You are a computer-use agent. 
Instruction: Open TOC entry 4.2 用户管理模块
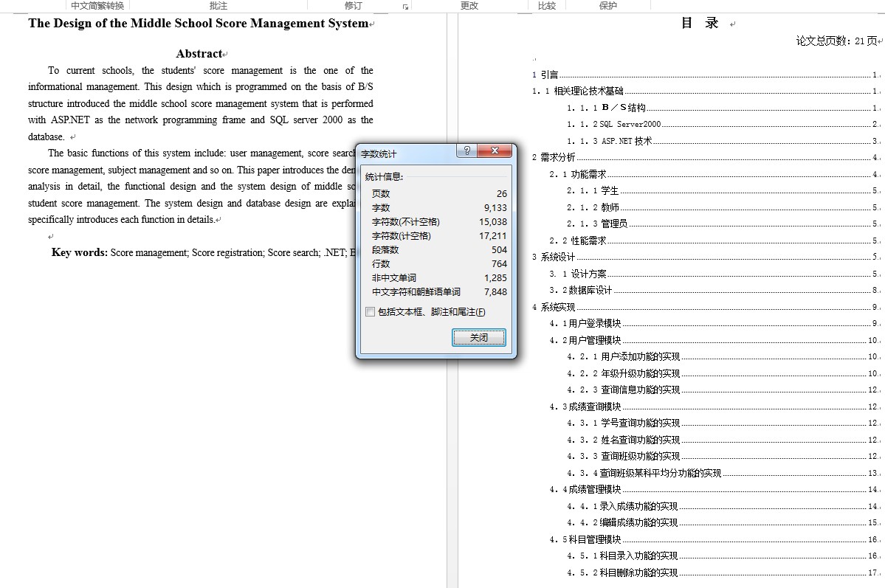[714, 341]
